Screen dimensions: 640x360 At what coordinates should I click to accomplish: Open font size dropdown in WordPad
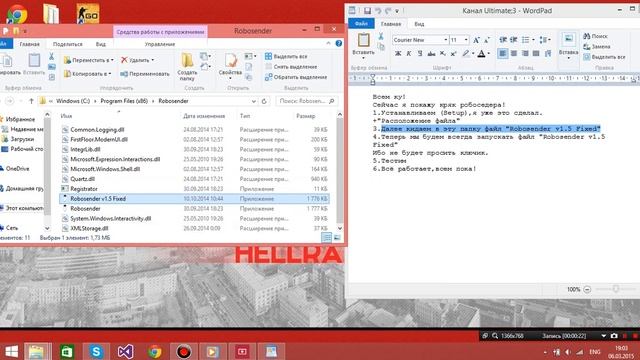point(466,40)
